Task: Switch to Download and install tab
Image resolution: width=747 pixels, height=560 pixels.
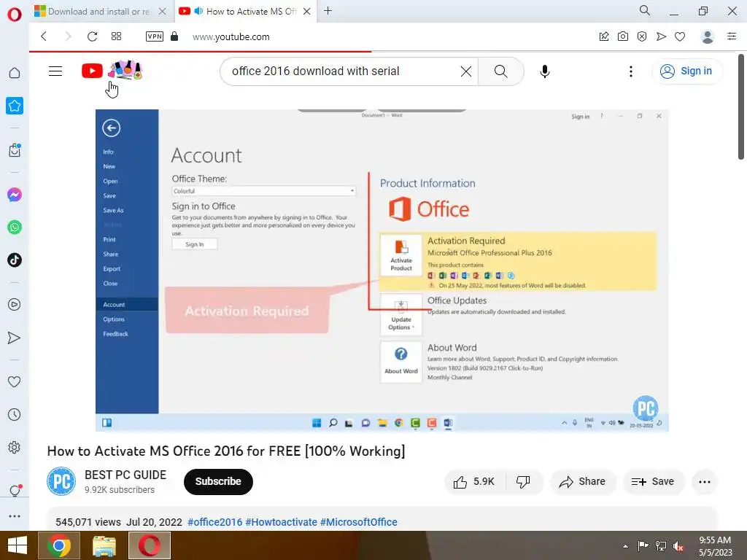Action: click(98, 12)
